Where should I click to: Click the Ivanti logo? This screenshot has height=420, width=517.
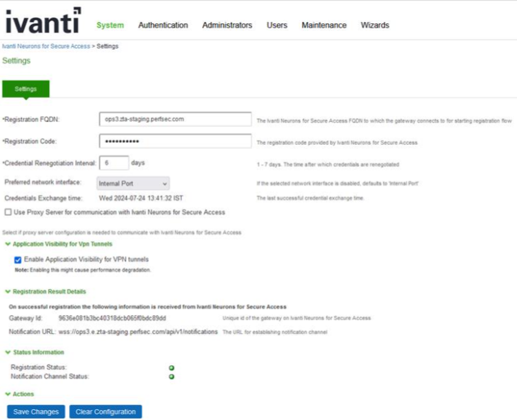coord(43,22)
